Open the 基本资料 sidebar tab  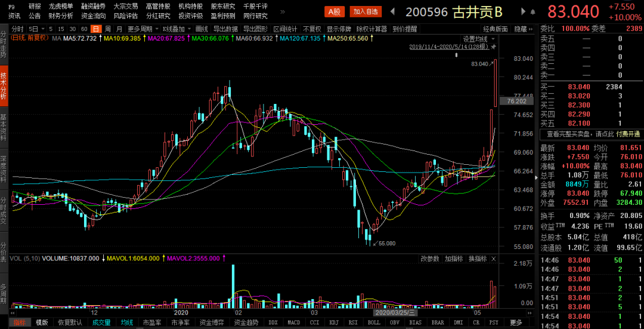click(4, 128)
